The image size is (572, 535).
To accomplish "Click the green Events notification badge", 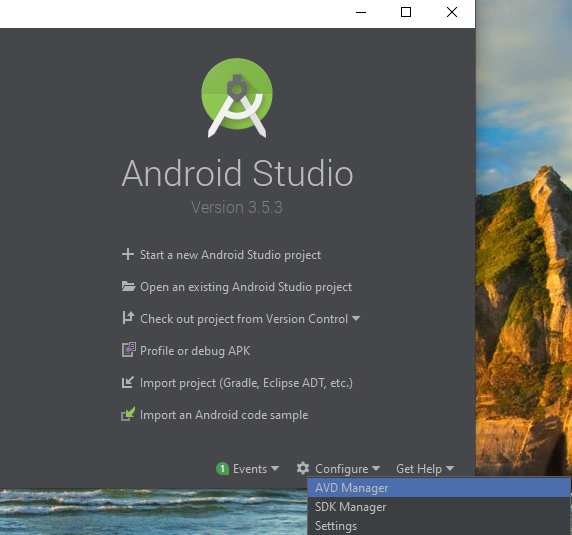I will pos(222,469).
